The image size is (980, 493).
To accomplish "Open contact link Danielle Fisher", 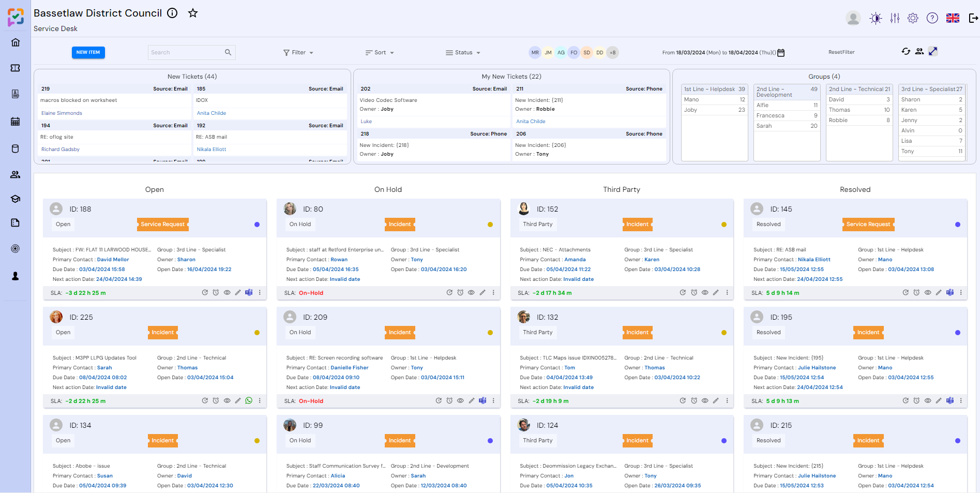I will click(350, 368).
